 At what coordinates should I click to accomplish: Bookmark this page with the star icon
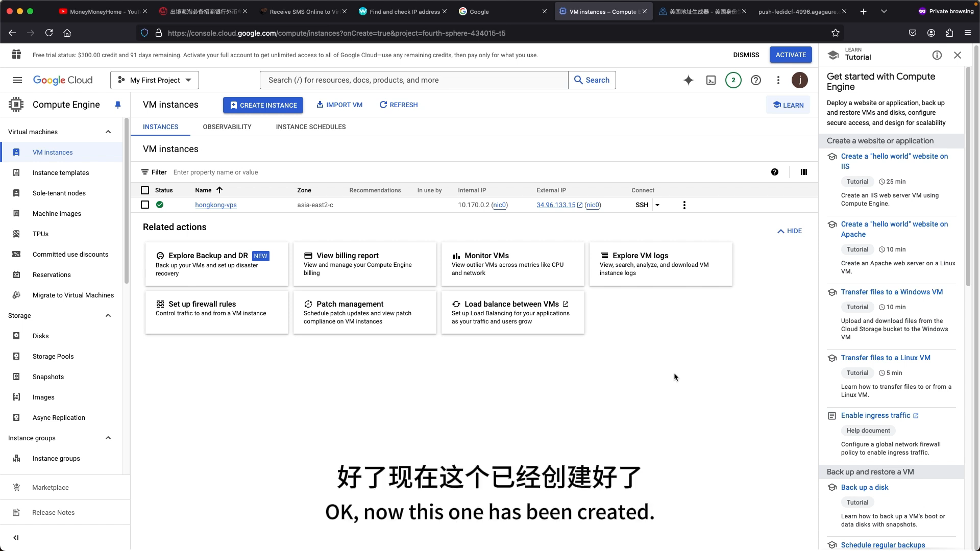click(x=836, y=33)
